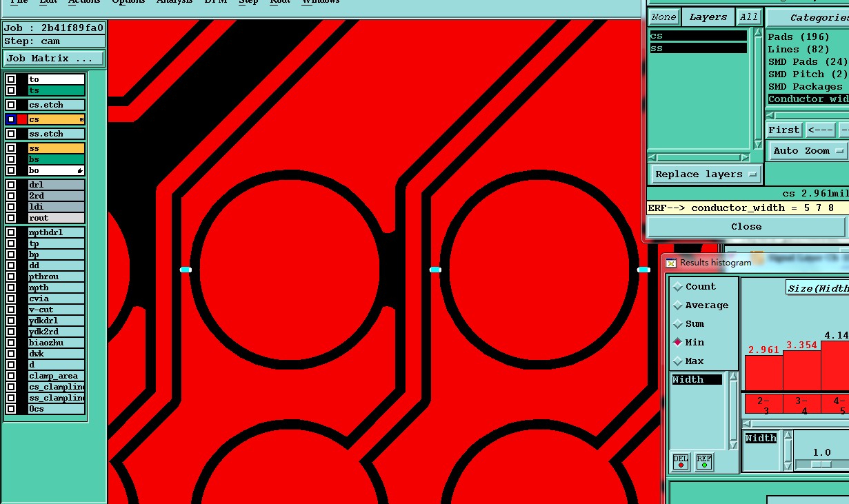Click the Close button in results panel
849x504 pixels.
pyautogui.click(x=746, y=226)
